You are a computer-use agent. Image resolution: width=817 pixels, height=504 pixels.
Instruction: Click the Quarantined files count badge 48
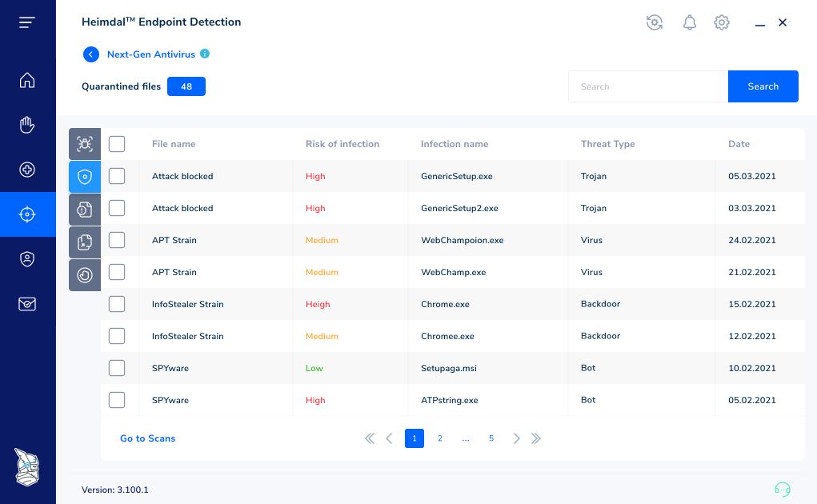pyautogui.click(x=186, y=86)
